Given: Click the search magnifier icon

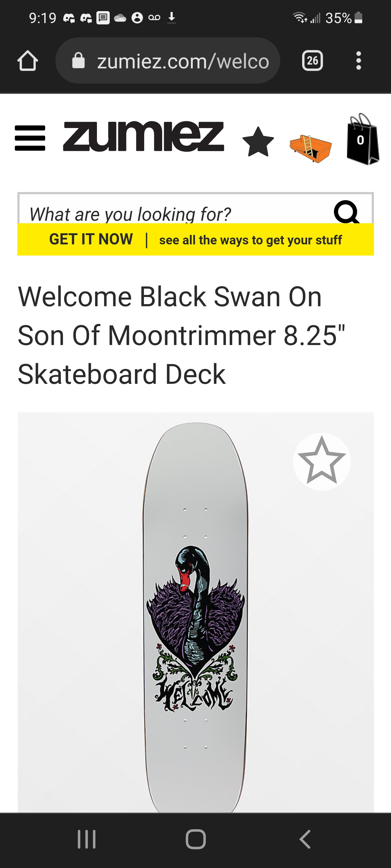Looking at the screenshot, I should pos(346,212).
